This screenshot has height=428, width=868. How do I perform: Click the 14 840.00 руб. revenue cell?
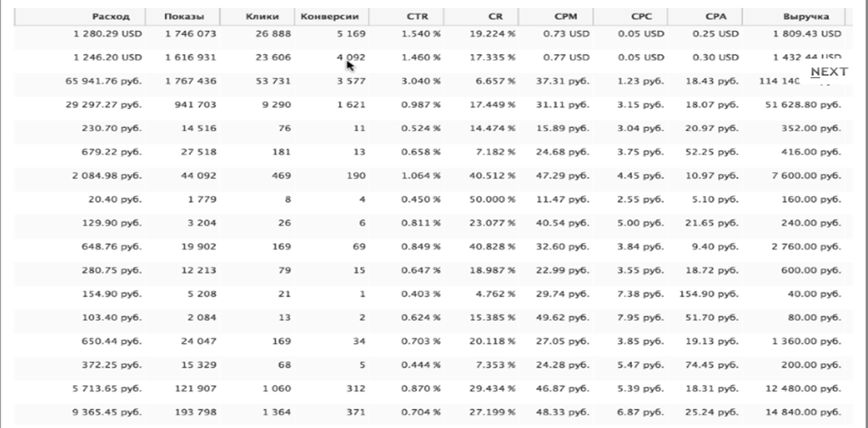click(808, 413)
